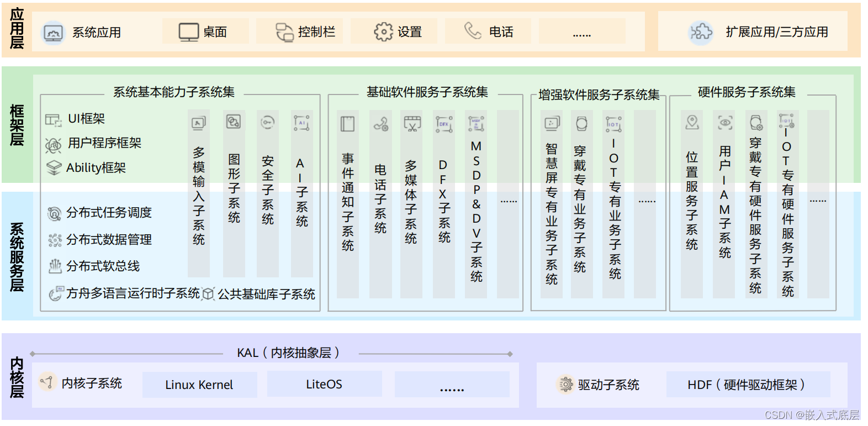This screenshot has width=868, height=426.
Task: Click the 电话 handset icon
Action: click(473, 31)
